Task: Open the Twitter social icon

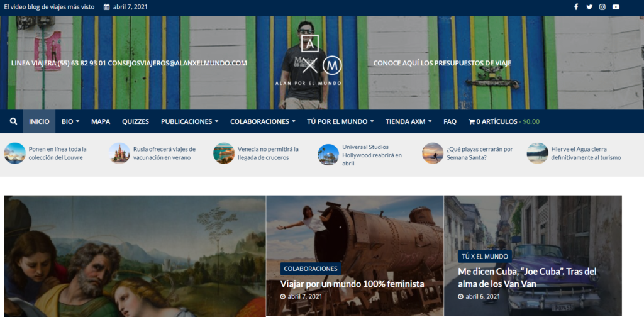Action: click(589, 7)
